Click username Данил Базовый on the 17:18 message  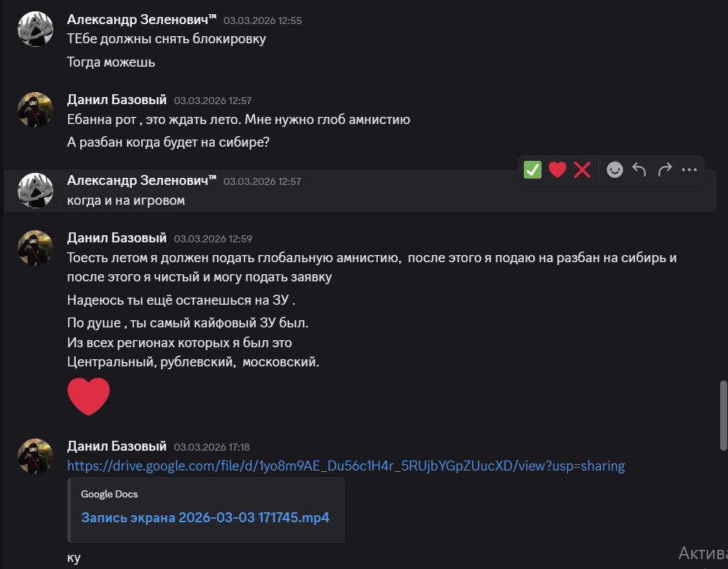(117, 446)
